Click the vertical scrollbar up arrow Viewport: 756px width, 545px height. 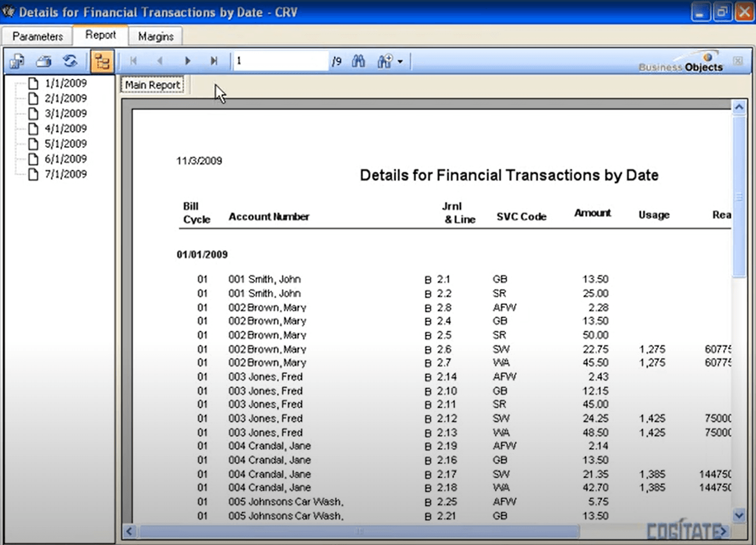(739, 107)
